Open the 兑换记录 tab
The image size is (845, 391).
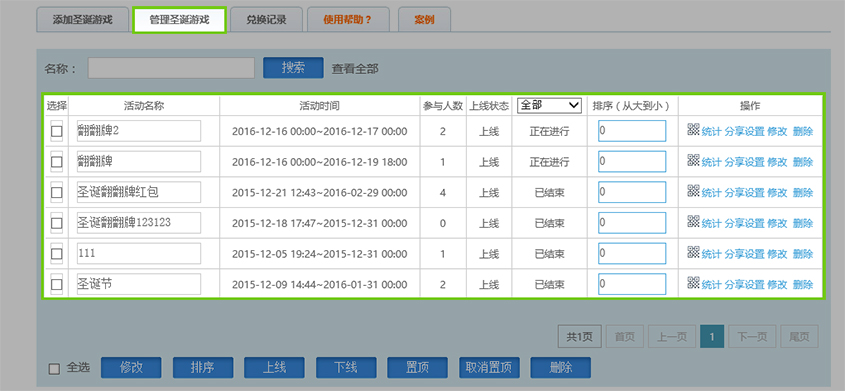[x=266, y=20]
